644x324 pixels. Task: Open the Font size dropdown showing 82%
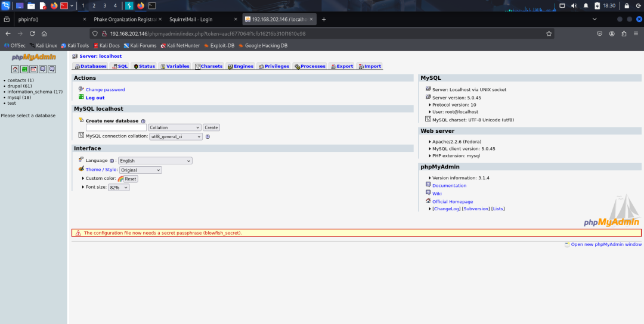click(119, 188)
